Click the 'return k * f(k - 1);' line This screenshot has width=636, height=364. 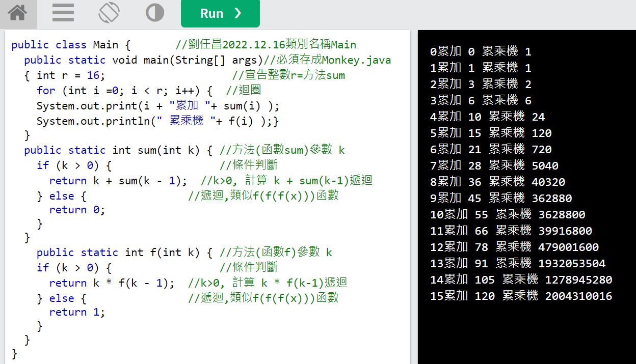[x=112, y=283]
